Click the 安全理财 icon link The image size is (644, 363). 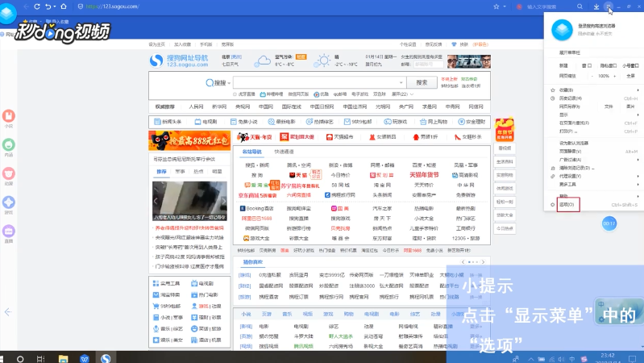pos(472,122)
